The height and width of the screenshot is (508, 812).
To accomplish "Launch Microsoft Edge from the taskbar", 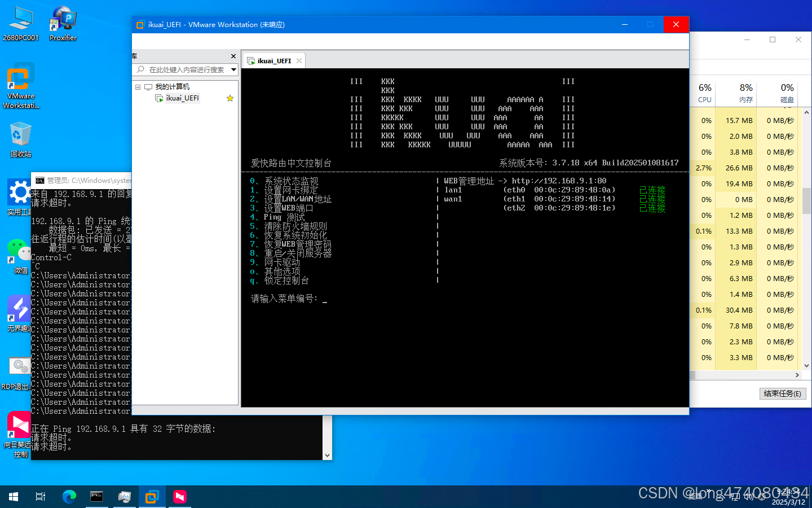I will point(69,497).
